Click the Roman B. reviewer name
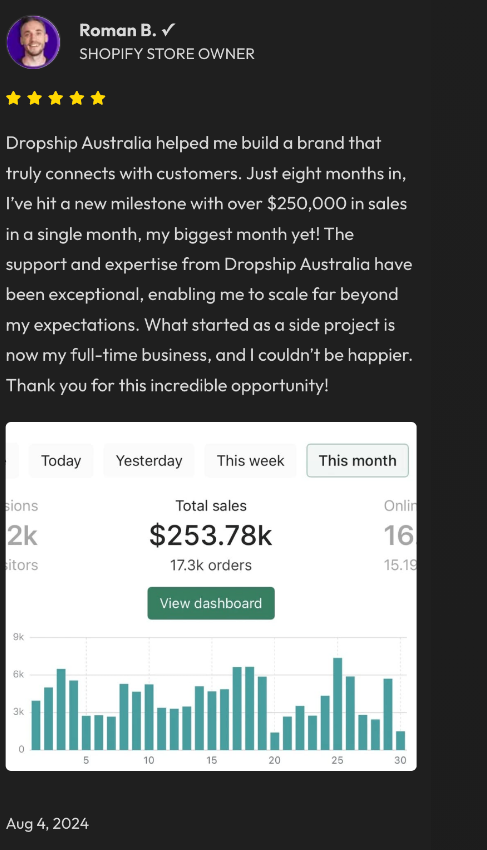The image size is (487, 850). tap(118, 30)
